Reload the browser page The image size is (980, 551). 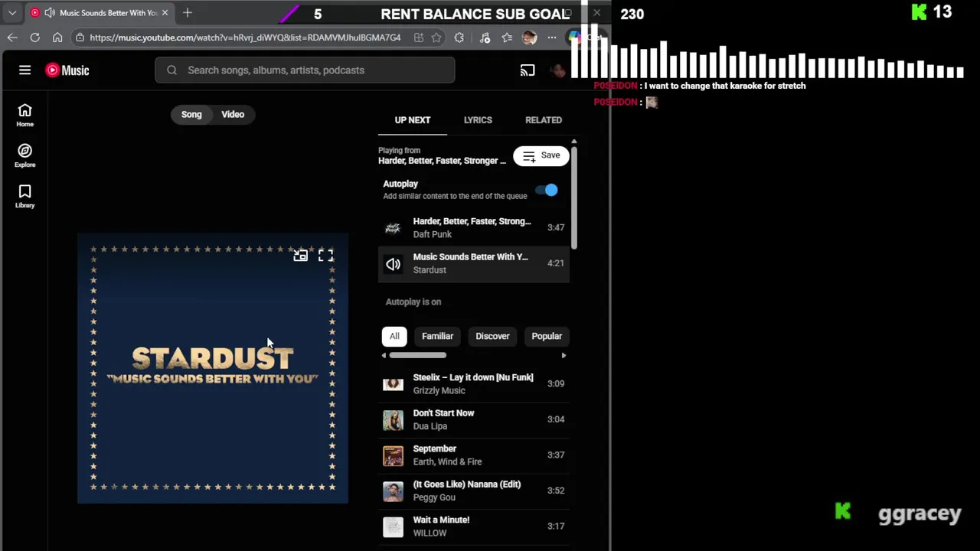[34, 37]
